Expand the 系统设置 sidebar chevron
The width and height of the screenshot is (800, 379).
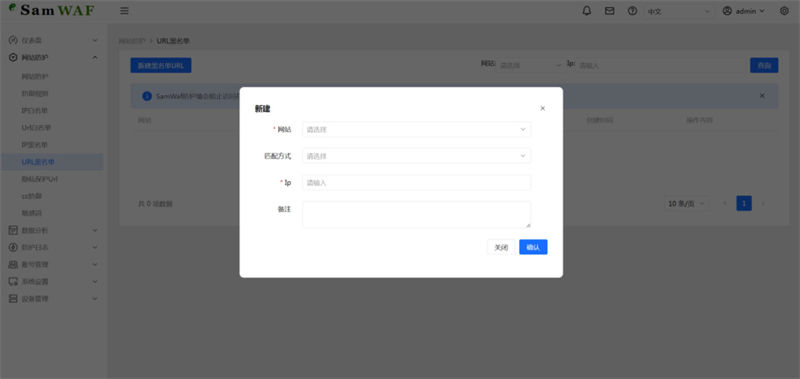95,282
